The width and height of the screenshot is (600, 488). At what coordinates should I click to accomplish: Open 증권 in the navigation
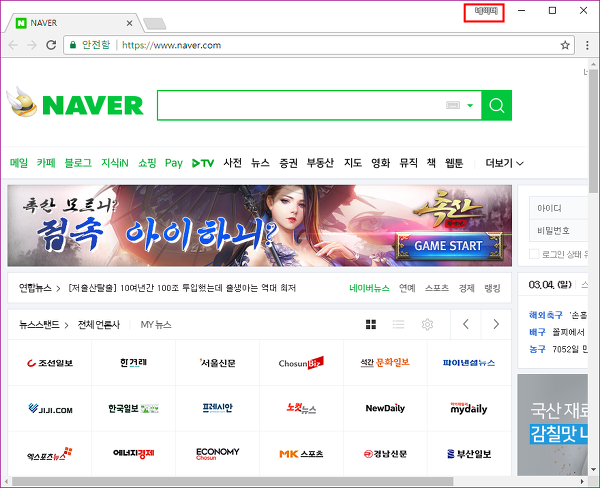pos(288,163)
